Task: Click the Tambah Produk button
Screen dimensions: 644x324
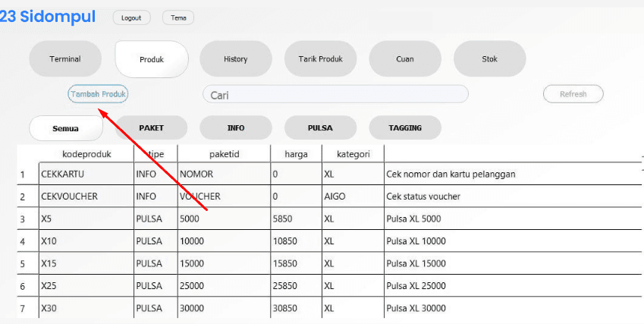Action: click(98, 94)
